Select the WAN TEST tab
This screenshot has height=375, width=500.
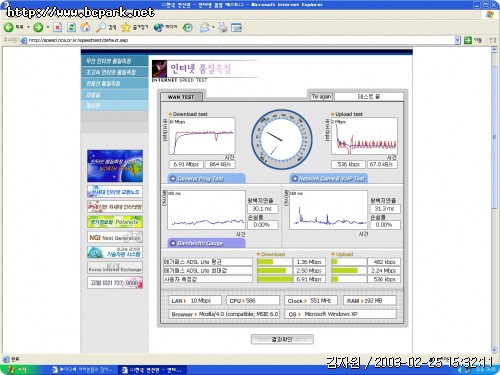pyautogui.click(x=181, y=97)
